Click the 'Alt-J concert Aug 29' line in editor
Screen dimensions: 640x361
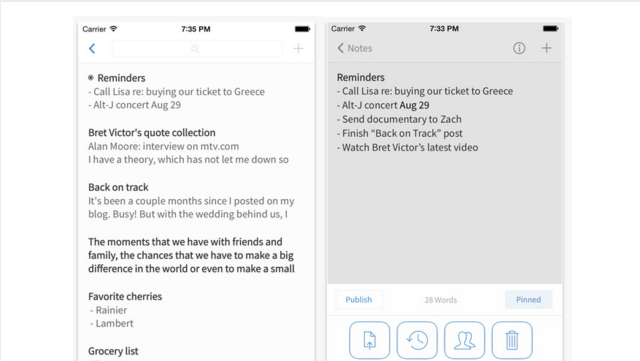click(x=383, y=105)
